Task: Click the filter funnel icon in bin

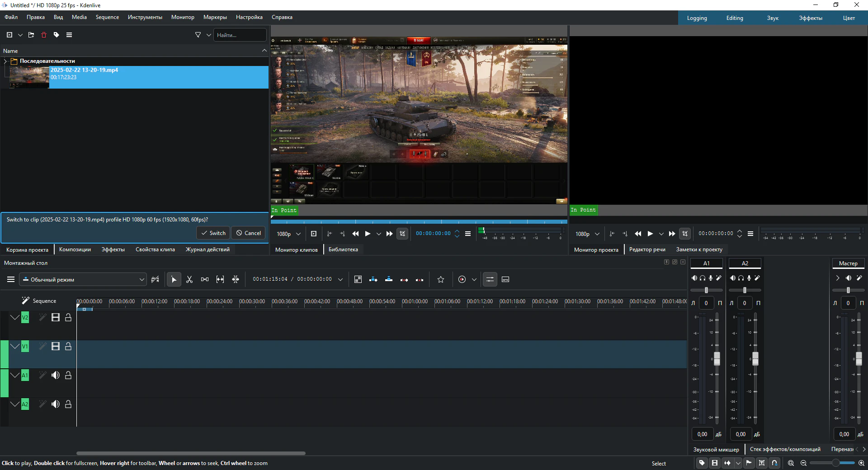Action: (198, 35)
